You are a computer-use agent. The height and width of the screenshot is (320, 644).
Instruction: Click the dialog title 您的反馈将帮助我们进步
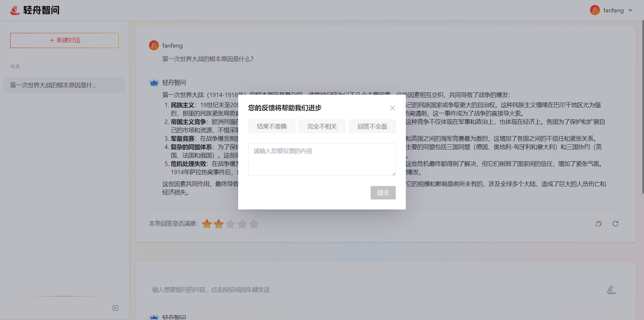point(285,108)
